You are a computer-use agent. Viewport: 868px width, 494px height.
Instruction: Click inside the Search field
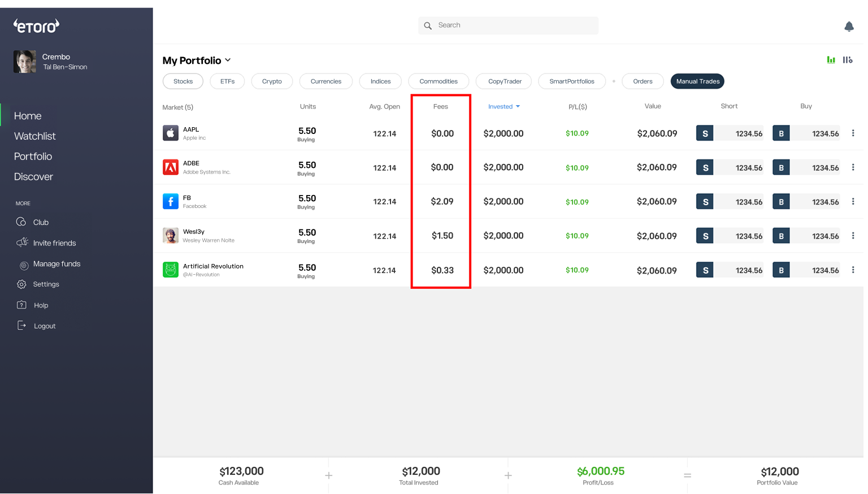click(507, 25)
